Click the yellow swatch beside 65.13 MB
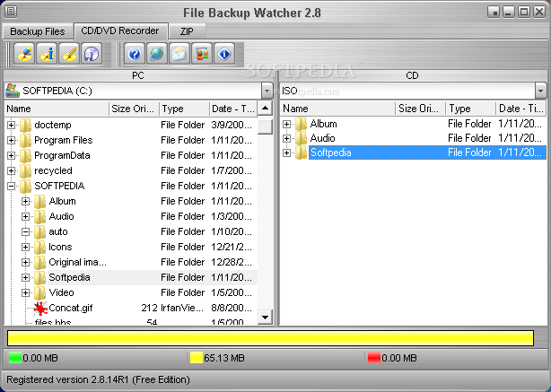This screenshot has height=392, width=551. pyautogui.click(x=197, y=358)
